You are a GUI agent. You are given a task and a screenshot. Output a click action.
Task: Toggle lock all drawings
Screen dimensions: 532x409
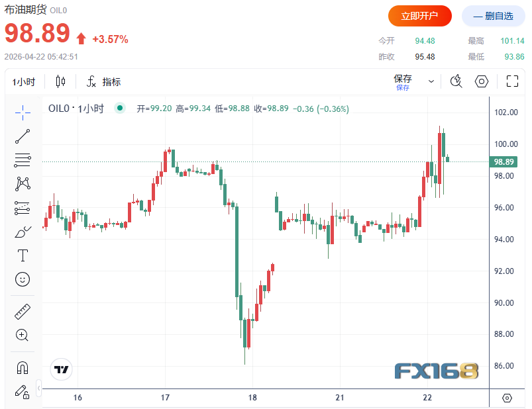(x=23, y=391)
